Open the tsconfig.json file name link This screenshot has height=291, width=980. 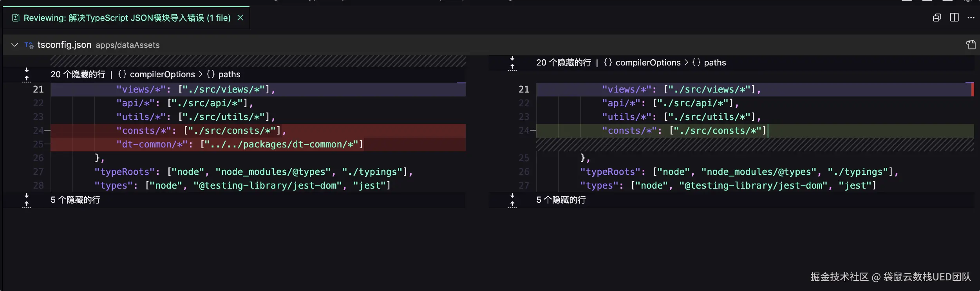64,45
